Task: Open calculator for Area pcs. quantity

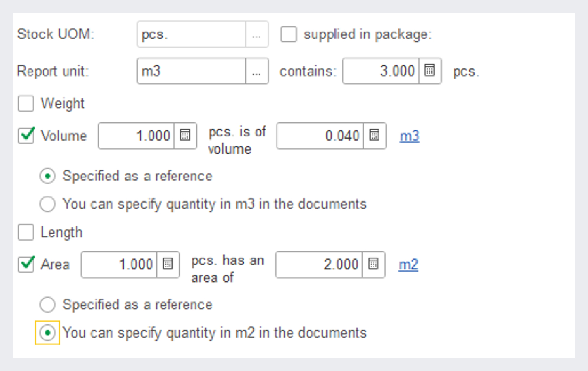Action: click(x=168, y=264)
